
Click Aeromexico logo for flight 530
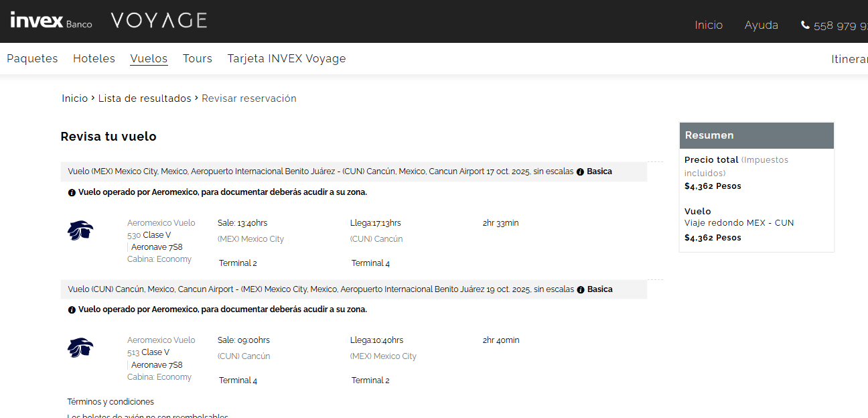[80, 230]
